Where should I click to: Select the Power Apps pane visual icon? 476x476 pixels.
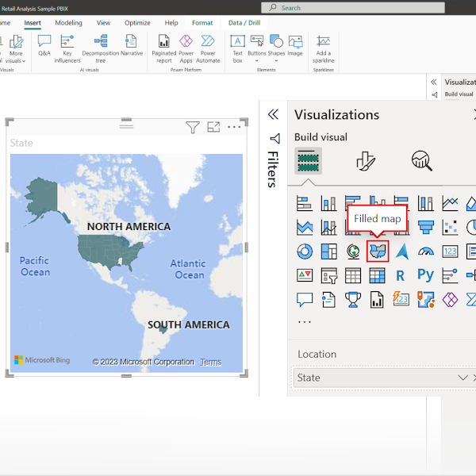tap(450, 300)
